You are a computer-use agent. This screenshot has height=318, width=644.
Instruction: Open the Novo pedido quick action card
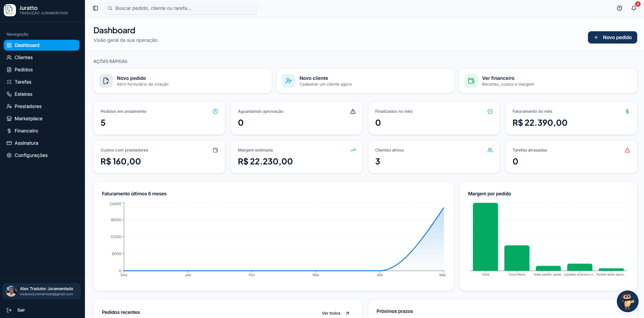[x=183, y=81]
